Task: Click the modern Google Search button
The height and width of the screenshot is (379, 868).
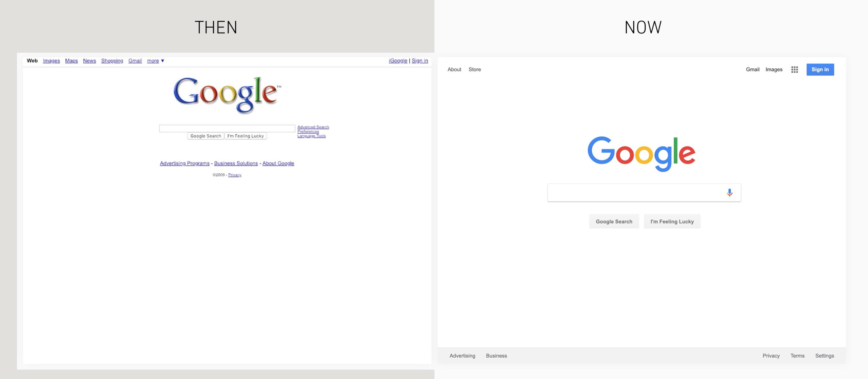Action: [614, 222]
